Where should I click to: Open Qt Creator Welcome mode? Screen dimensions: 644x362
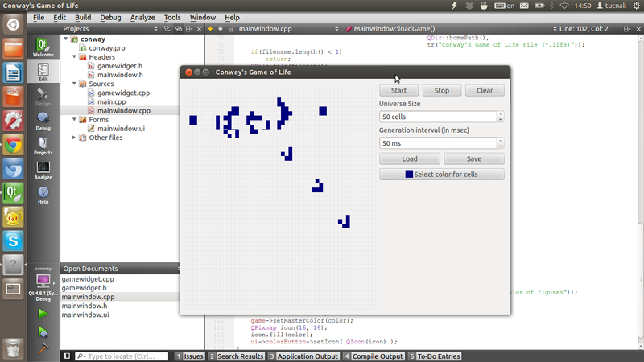[x=43, y=47]
